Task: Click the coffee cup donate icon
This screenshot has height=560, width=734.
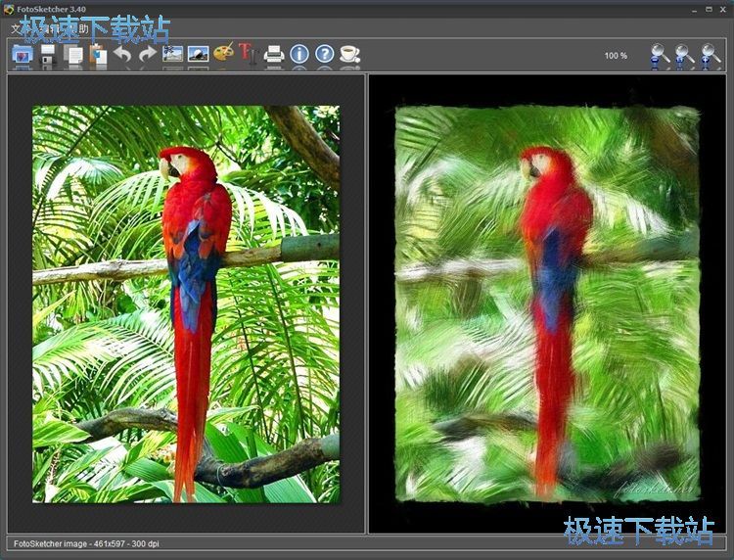Action: pos(349,54)
